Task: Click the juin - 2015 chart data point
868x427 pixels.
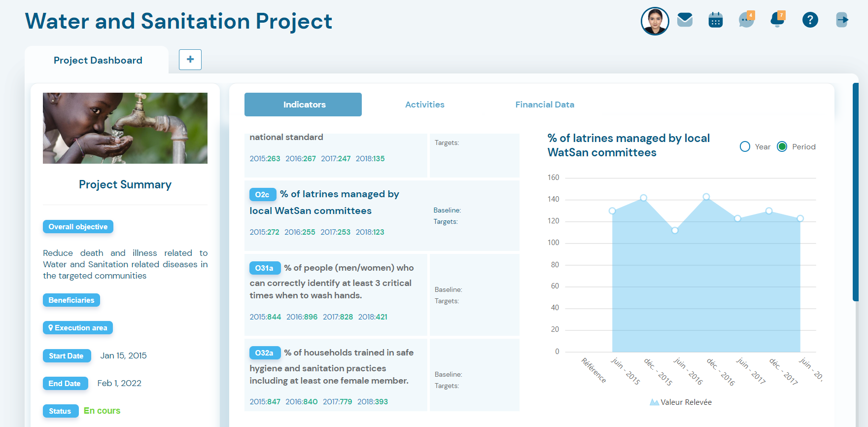Action: click(x=612, y=211)
